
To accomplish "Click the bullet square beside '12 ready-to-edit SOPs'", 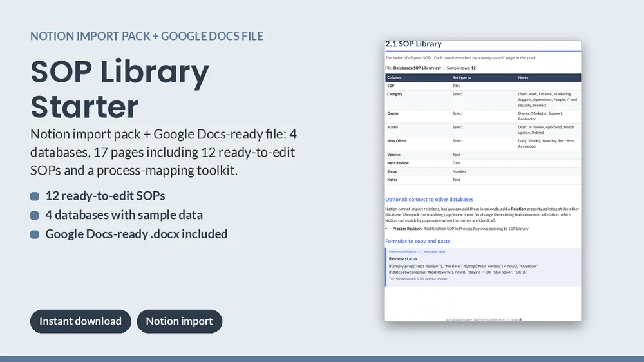I will [35, 196].
